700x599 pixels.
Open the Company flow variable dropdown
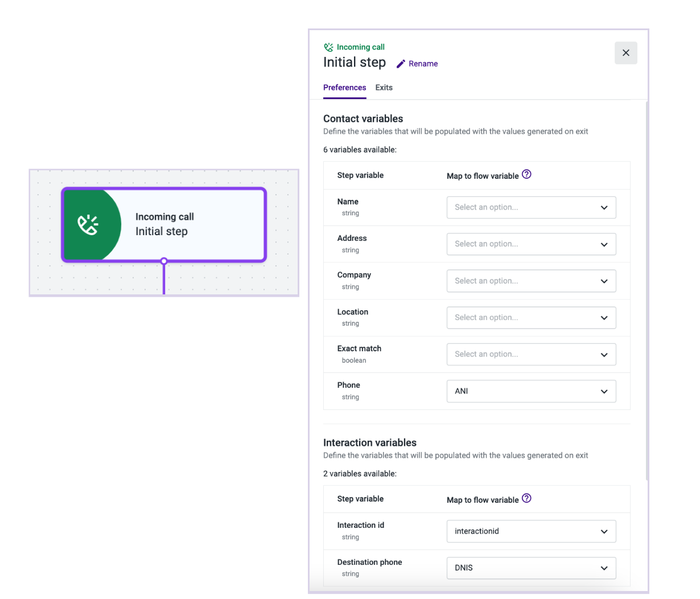click(531, 281)
